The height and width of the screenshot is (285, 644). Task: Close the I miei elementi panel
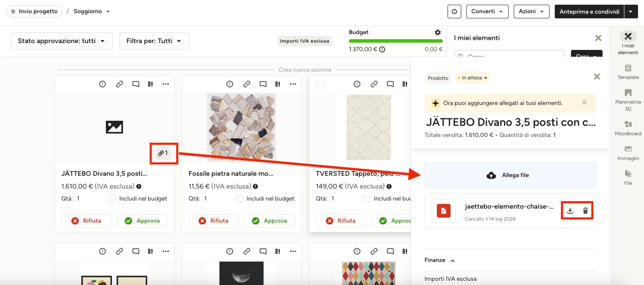click(x=598, y=38)
